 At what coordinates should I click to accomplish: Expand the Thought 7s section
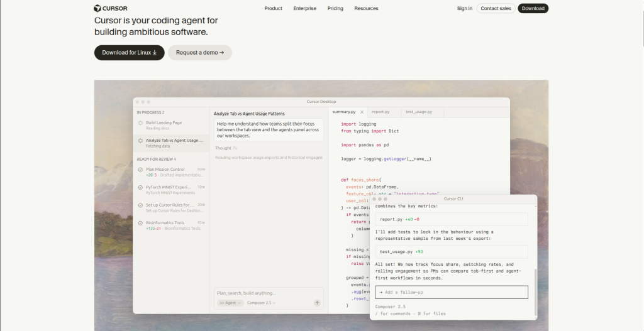[x=226, y=148]
